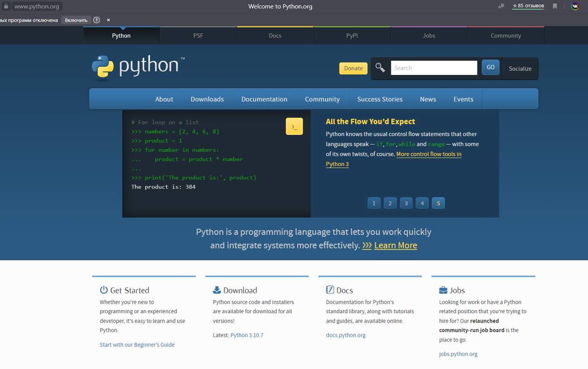
Task: Click the Python logo icon
Action: 102,66
